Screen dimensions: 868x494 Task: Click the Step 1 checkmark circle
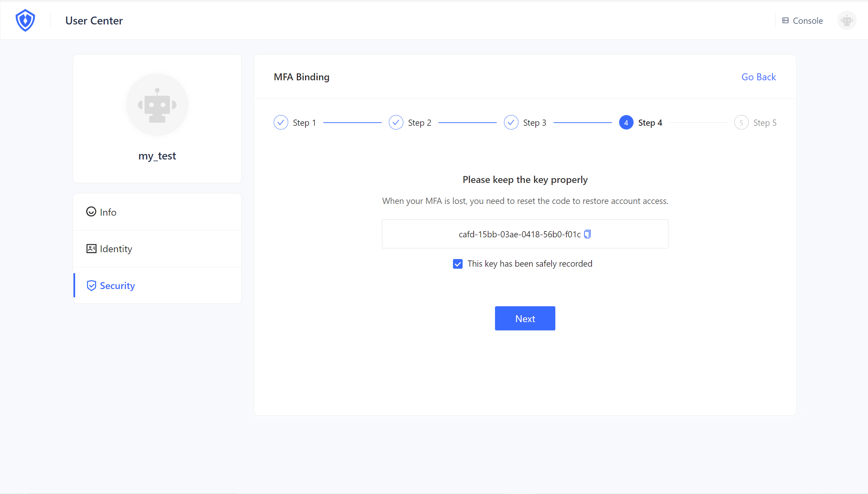point(281,123)
